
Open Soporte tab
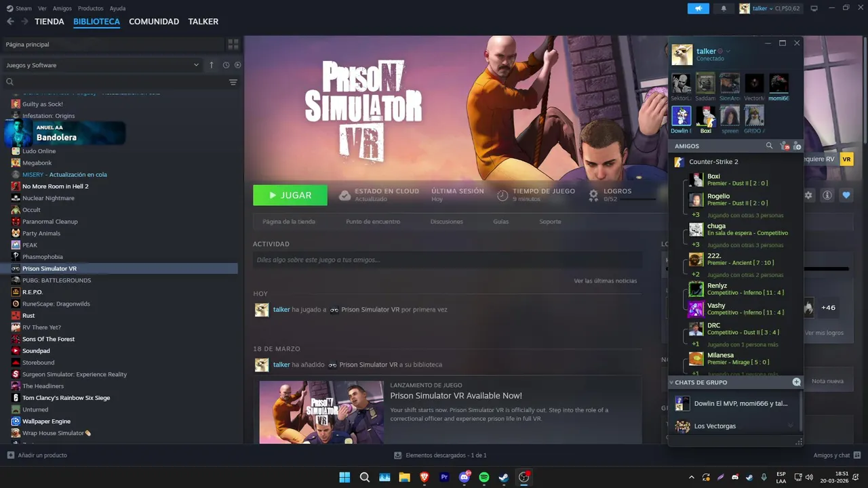(550, 222)
